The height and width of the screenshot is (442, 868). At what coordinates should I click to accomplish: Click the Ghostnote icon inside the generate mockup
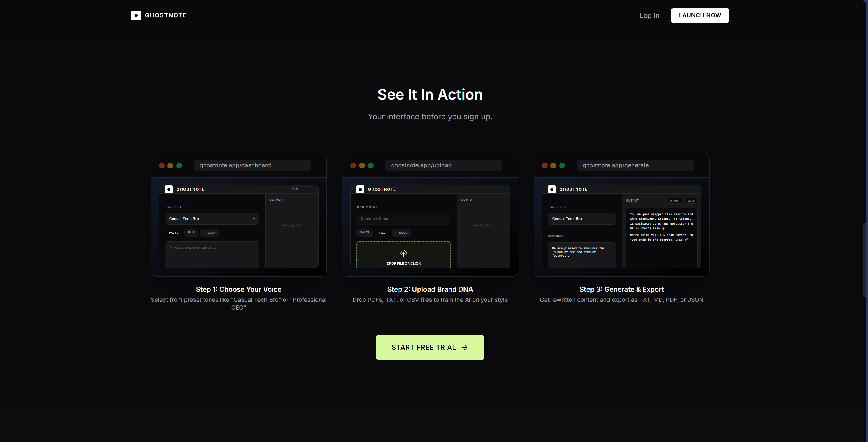pos(552,189)
